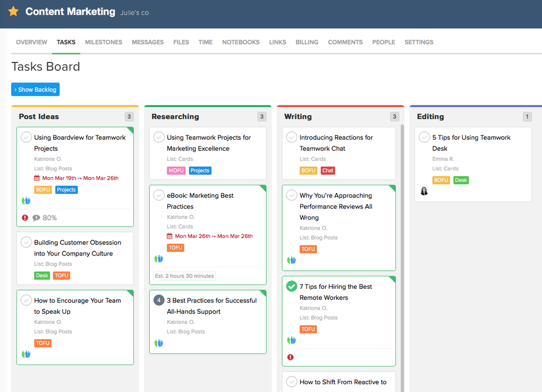Image resolution: width=542 pixels, height=392 pixels.
Task: Click the Editing column count badge
Action: click(527, 116)
